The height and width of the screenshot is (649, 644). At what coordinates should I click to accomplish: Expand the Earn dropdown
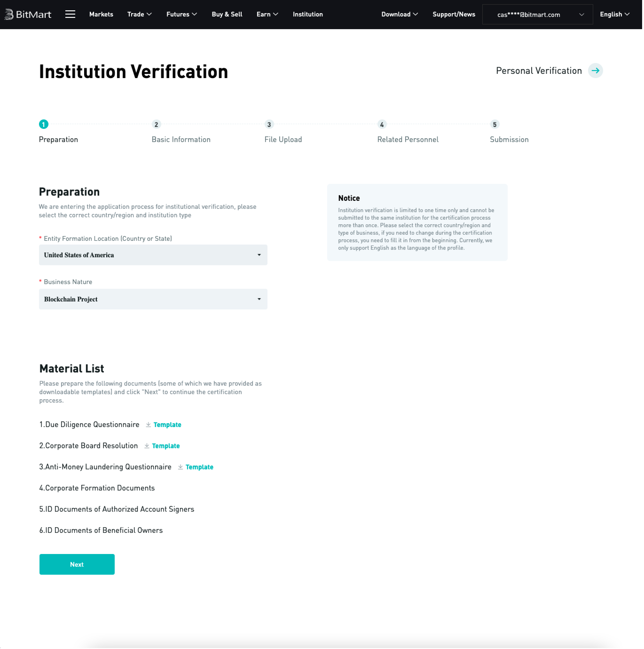point(267,14)
